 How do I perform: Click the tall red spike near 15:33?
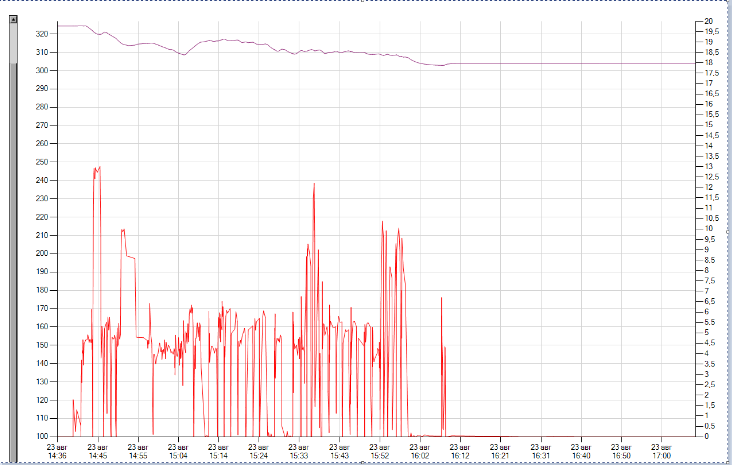click(314, 185)
